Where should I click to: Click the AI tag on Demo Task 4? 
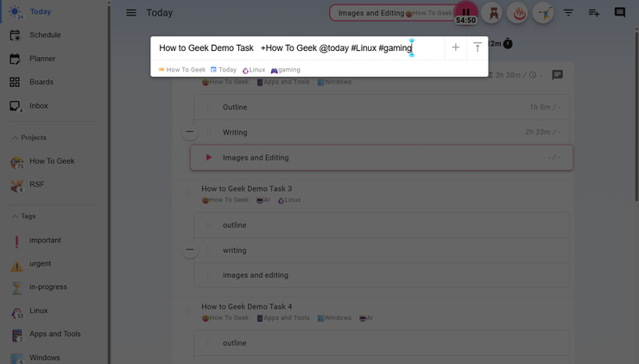pos(366,318)
